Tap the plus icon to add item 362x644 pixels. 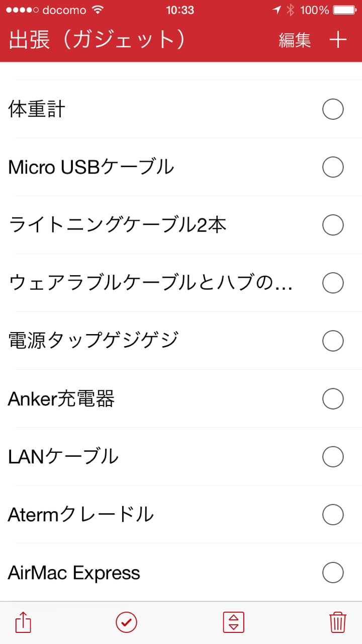(338, 40)
